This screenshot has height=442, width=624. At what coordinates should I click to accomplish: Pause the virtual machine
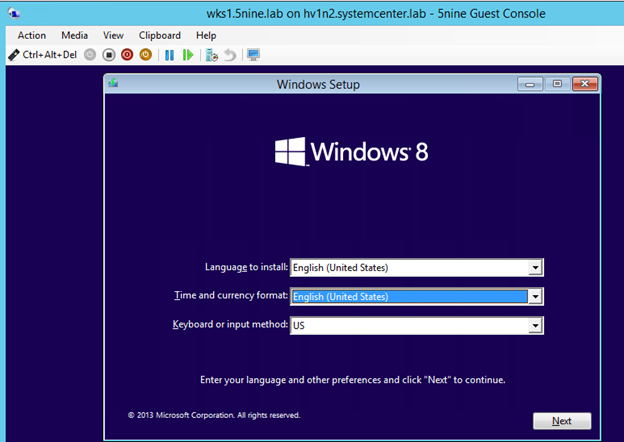point(169,54)
